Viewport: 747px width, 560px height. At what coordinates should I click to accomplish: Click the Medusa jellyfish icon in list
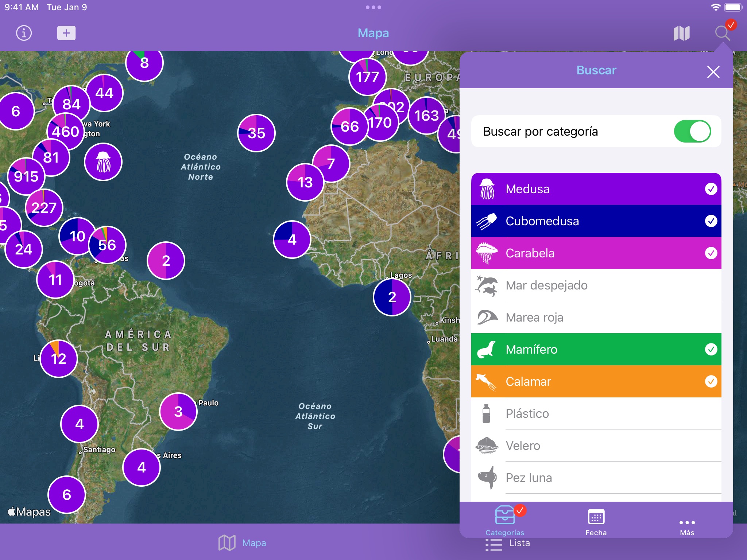[487, 189]
